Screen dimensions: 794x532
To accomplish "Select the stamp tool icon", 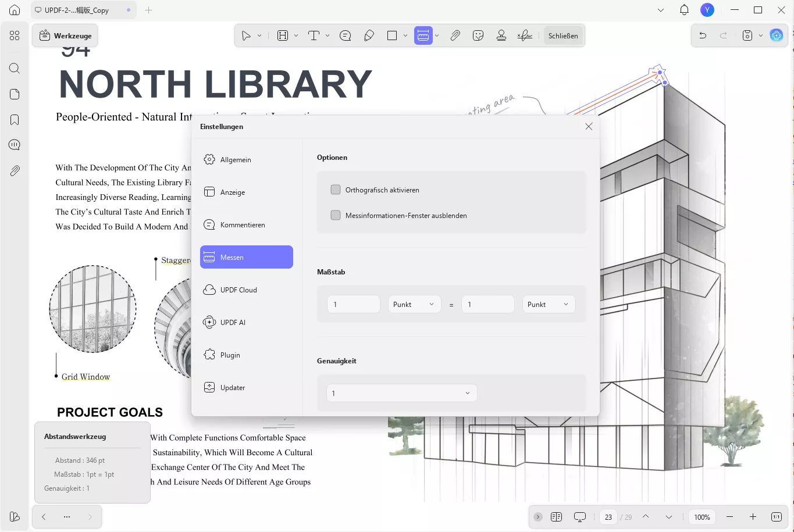I will click(x=501, y=35).
